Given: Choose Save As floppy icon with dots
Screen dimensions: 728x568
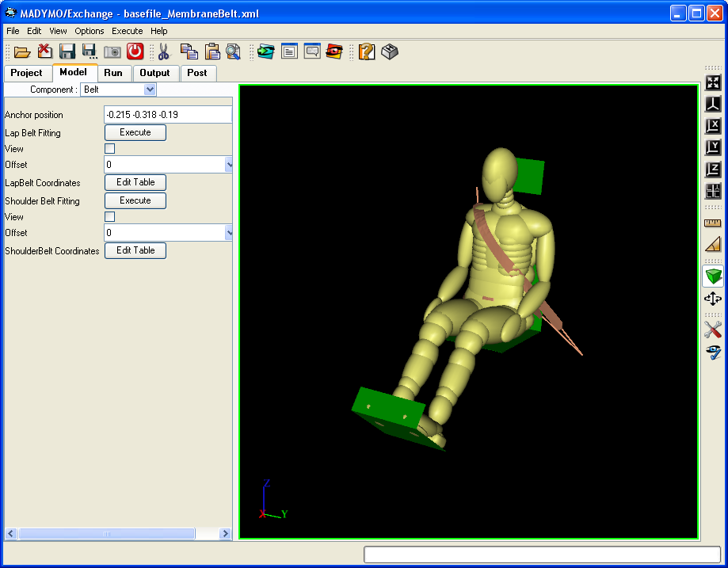Looking at the screenshot, I should click(x=90, y=51).
